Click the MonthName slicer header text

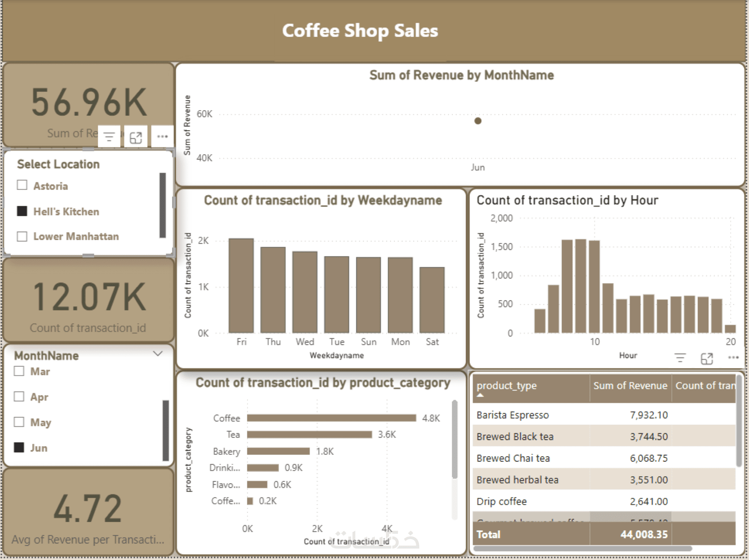coord(46,356)
